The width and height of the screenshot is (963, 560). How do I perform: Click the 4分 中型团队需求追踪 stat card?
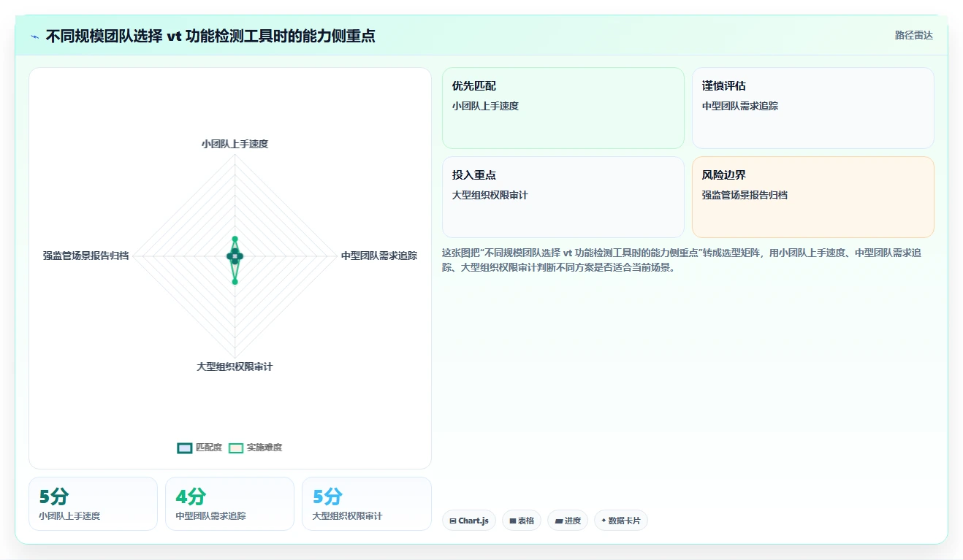coord(229,504)
